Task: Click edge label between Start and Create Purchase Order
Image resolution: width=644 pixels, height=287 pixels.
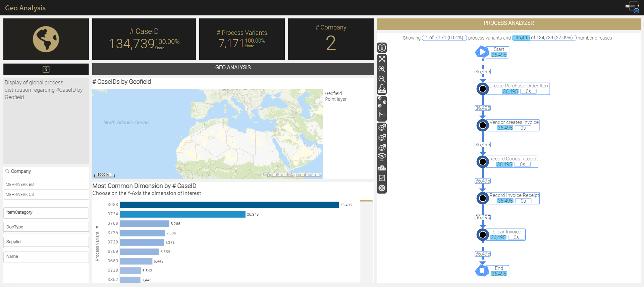Action: point(482,72)
